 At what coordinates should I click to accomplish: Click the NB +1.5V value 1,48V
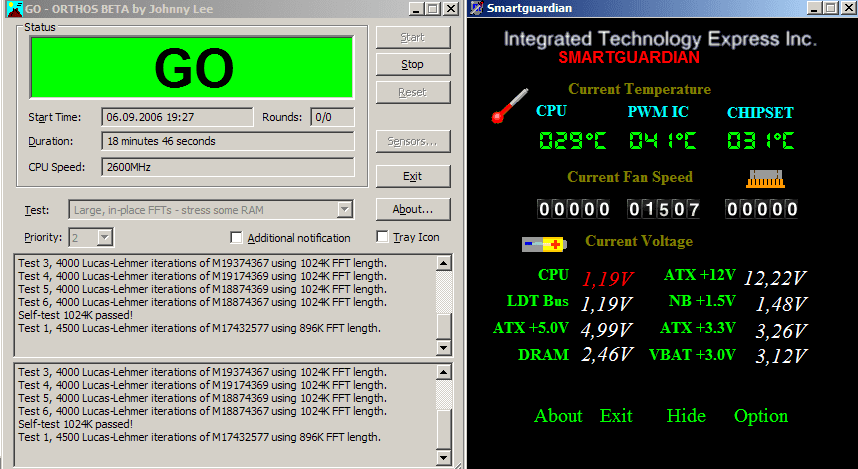click(x=781, y=304)
